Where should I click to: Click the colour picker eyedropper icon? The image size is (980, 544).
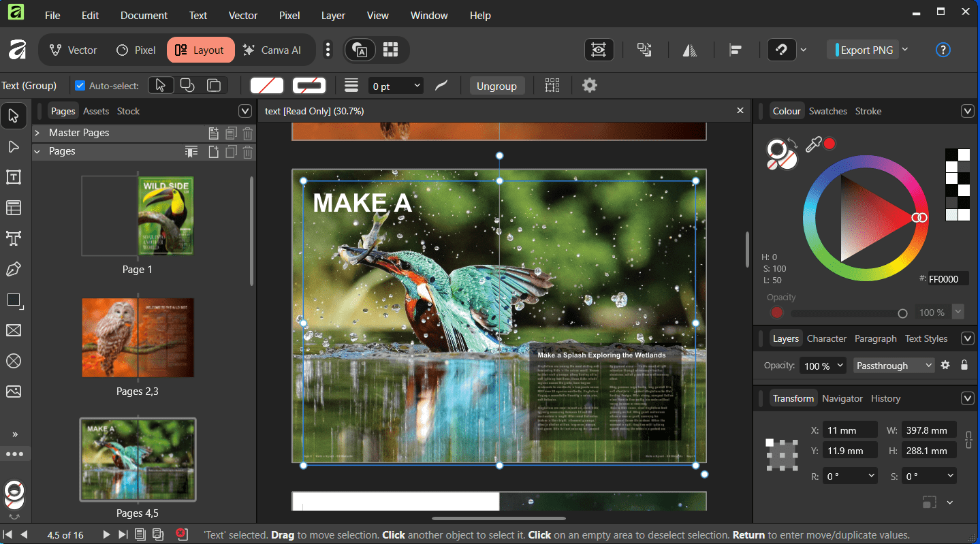pos(812,144)
